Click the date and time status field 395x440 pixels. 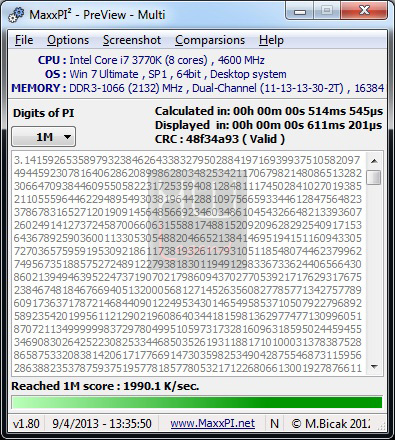point(102,423)
